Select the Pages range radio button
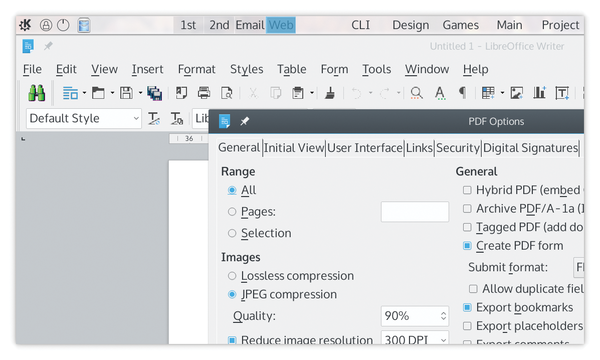This screenshot has height=360, width=600. pos(232,212)
